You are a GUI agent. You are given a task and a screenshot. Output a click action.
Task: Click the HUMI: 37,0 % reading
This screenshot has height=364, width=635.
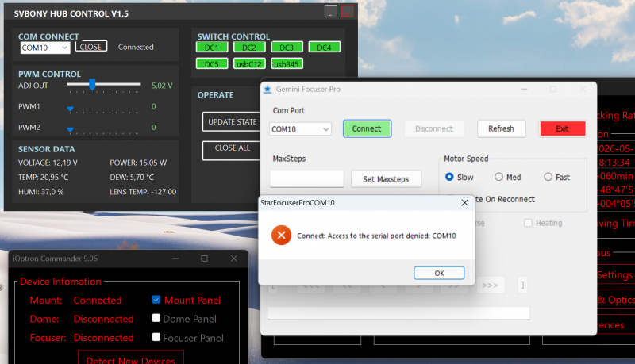click(41, 192)
